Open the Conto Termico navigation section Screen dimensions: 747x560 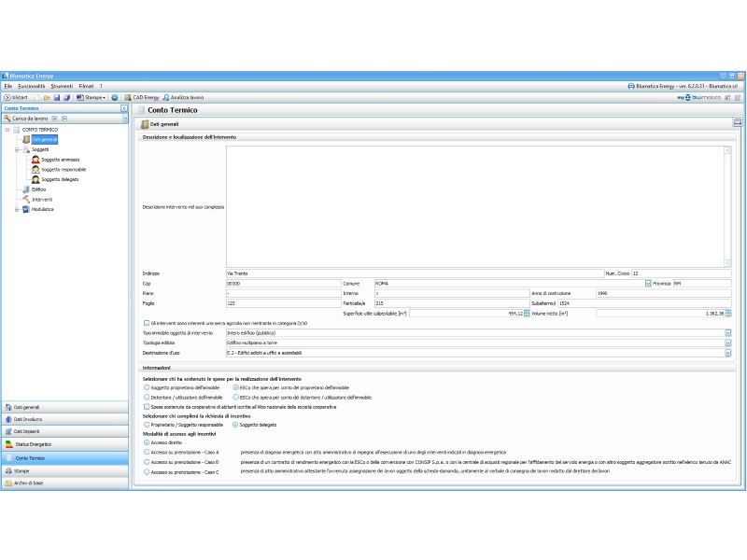point(64,458)
